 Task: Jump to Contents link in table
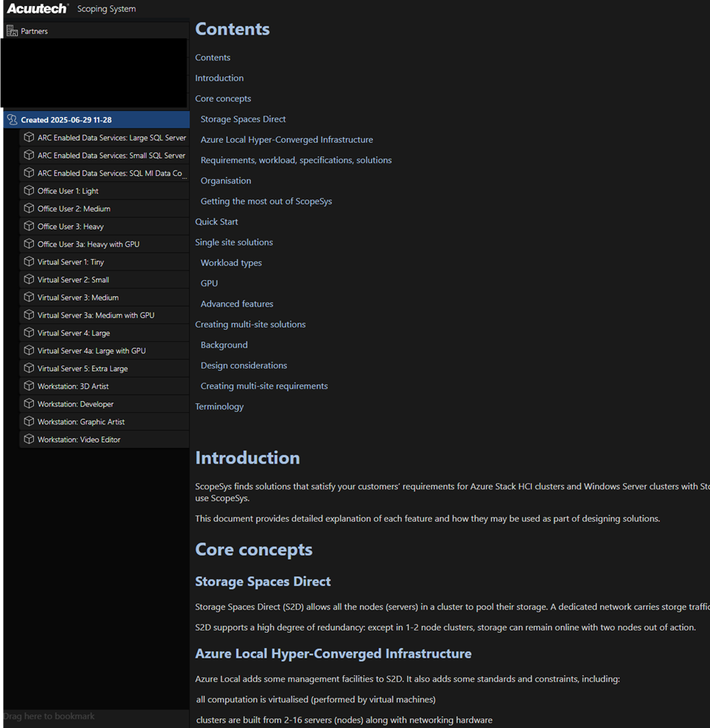coord(213,57)
